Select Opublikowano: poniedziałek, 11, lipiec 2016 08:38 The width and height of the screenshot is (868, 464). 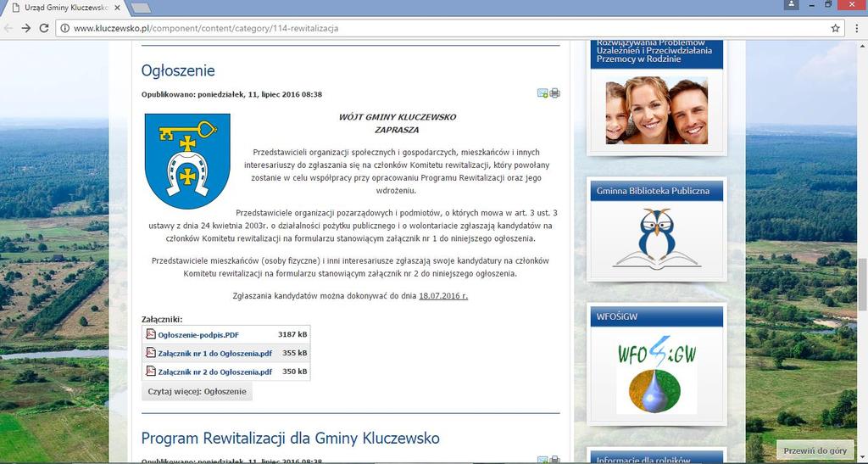[231, 94]
